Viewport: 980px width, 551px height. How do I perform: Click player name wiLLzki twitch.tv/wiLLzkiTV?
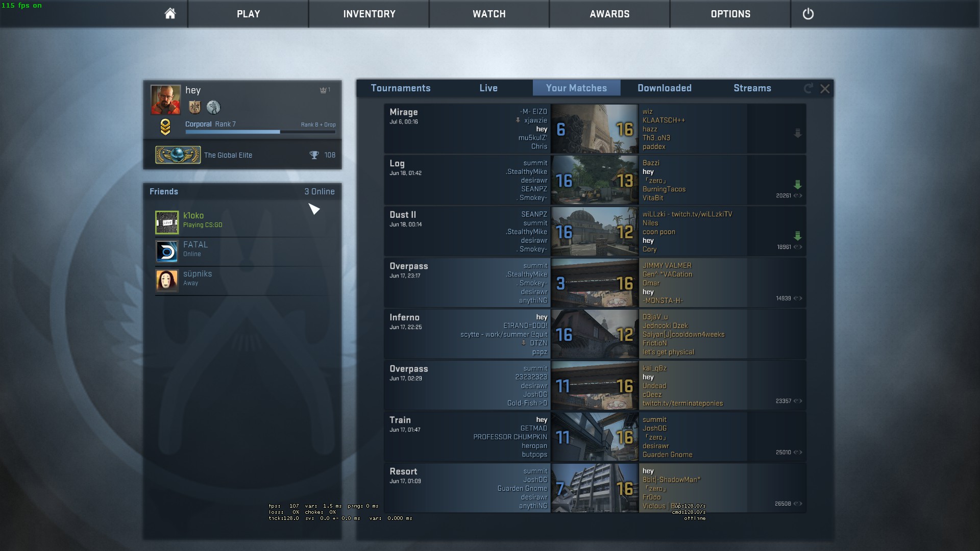pyautogui.click(x=687, y=214)
